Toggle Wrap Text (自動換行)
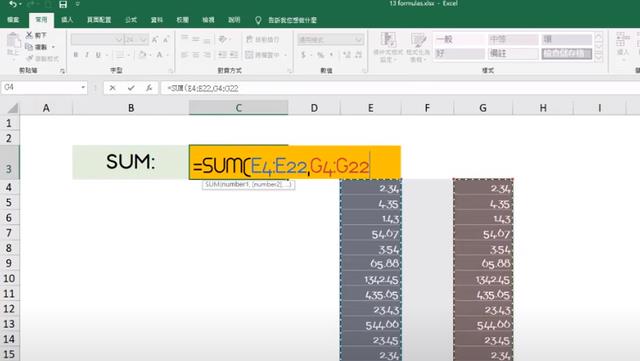 point(263,39)
